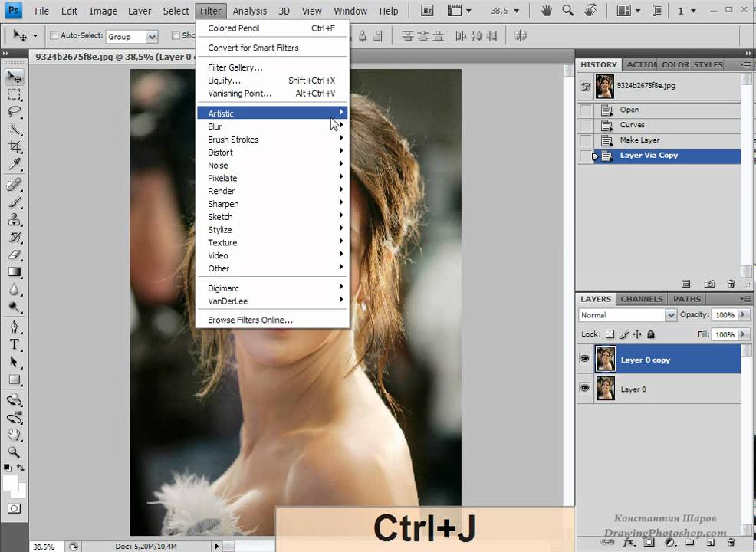The height and width of the screenshot is (552, 756).
Task: Select the Gradient tool
Action: 15,272
